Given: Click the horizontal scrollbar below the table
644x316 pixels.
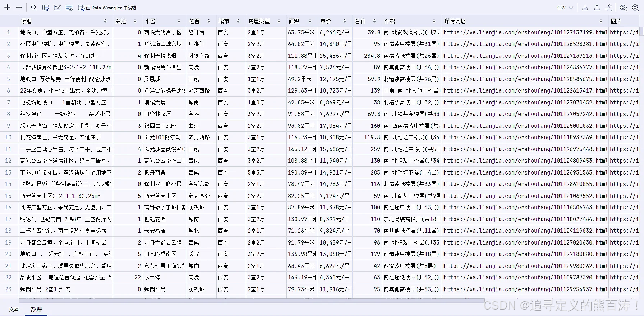Looking at the screenshot, I should (252, 300).
